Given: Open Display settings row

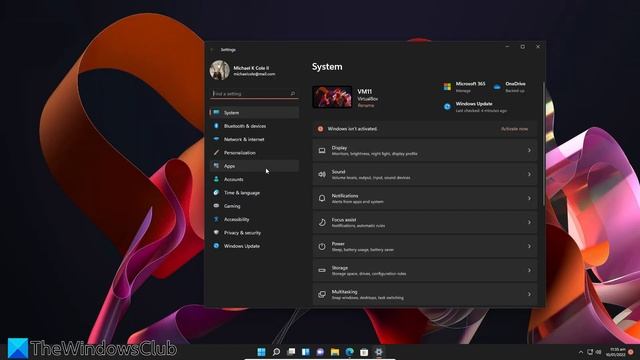Looking at the screenshot, I should click(x=425, y=151).
